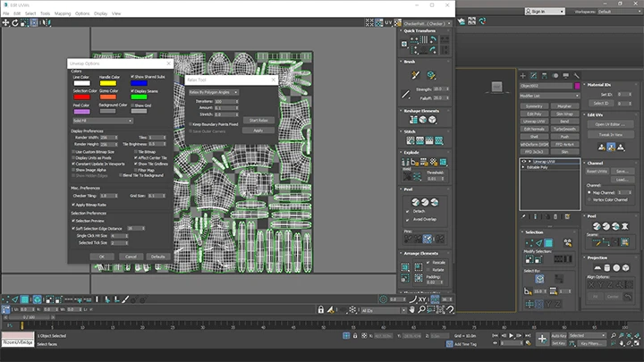The image size is (644, 362).
Task: Select the Move tool in Edit UVWs toolbar
Action: (5, 23)
